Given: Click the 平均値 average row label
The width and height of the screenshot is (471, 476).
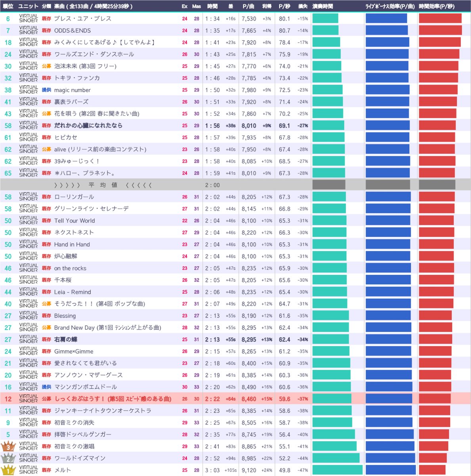Looking at the screenshot, I should (103, 185).
